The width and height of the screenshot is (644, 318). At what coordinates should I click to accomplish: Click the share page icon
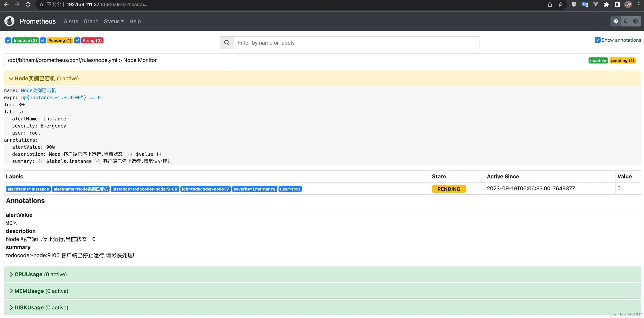[550, 4]
